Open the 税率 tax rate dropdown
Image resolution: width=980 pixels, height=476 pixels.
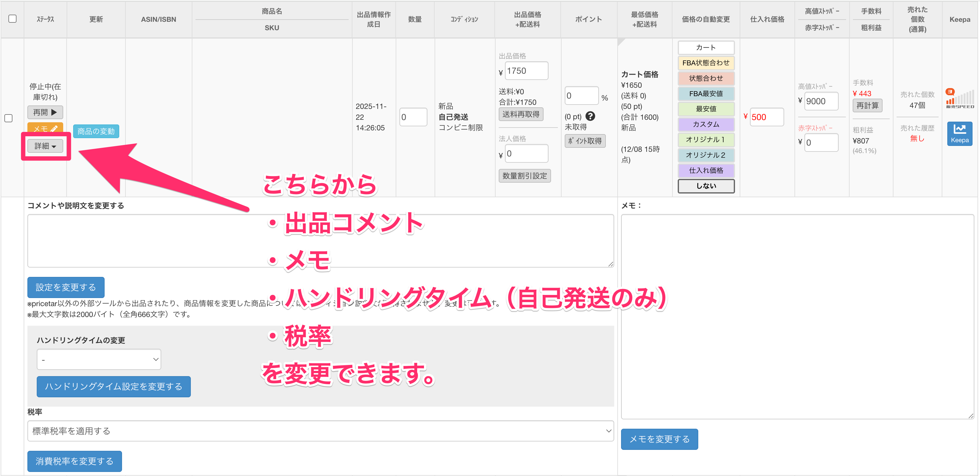(x=320, y=431)
